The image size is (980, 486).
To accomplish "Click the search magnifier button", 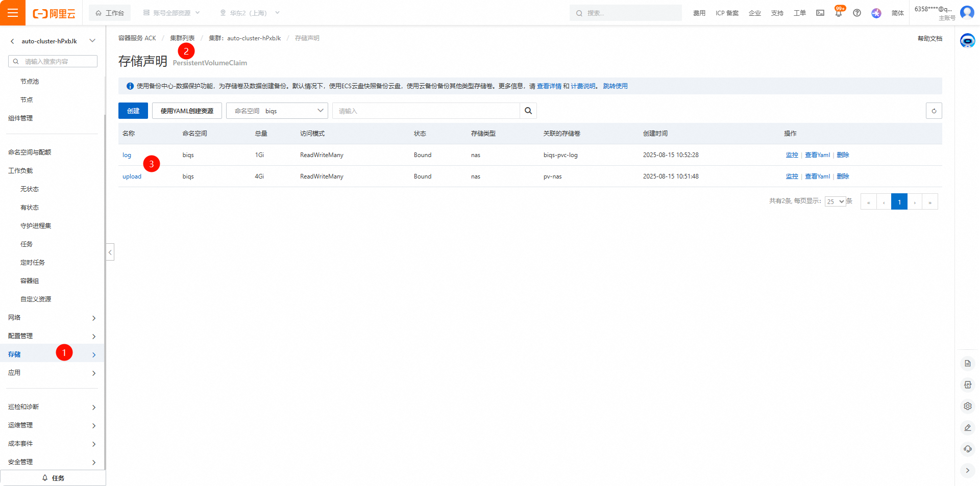I will coord(528,111).
